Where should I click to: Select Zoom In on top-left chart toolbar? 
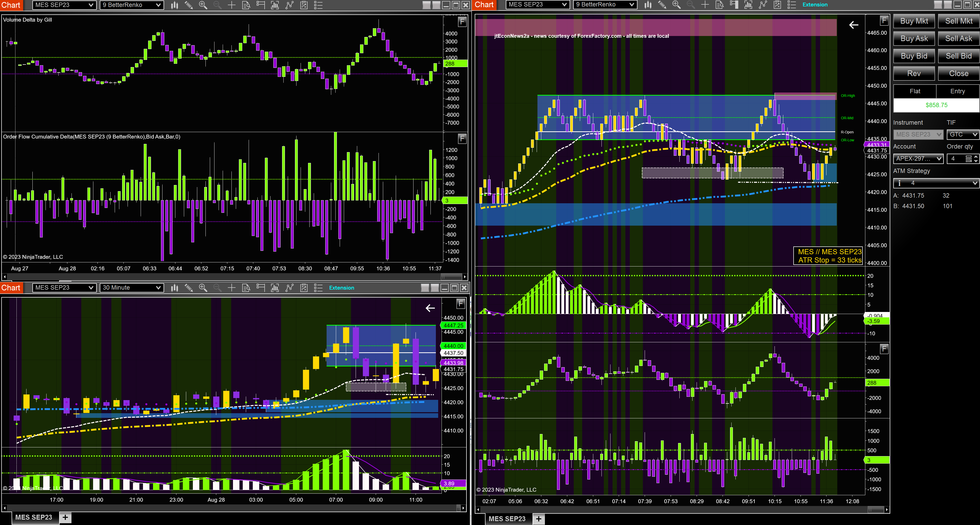point(203,5)
